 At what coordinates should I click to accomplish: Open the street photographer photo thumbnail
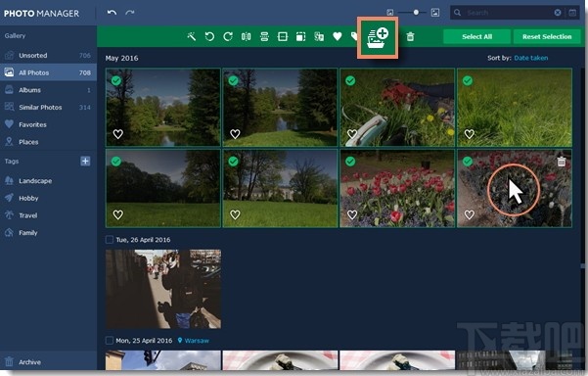(x=163, y=289)
